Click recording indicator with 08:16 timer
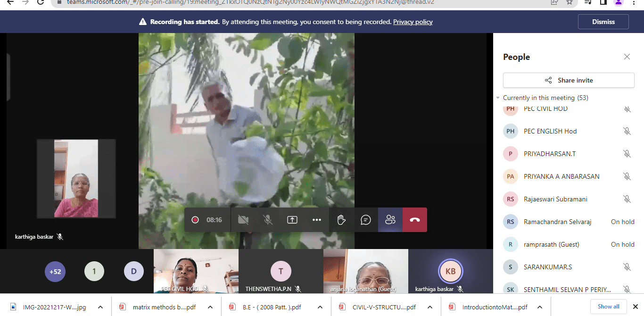Screen dimensions: 644x316 pyautogui.click(x=207, y=220)
